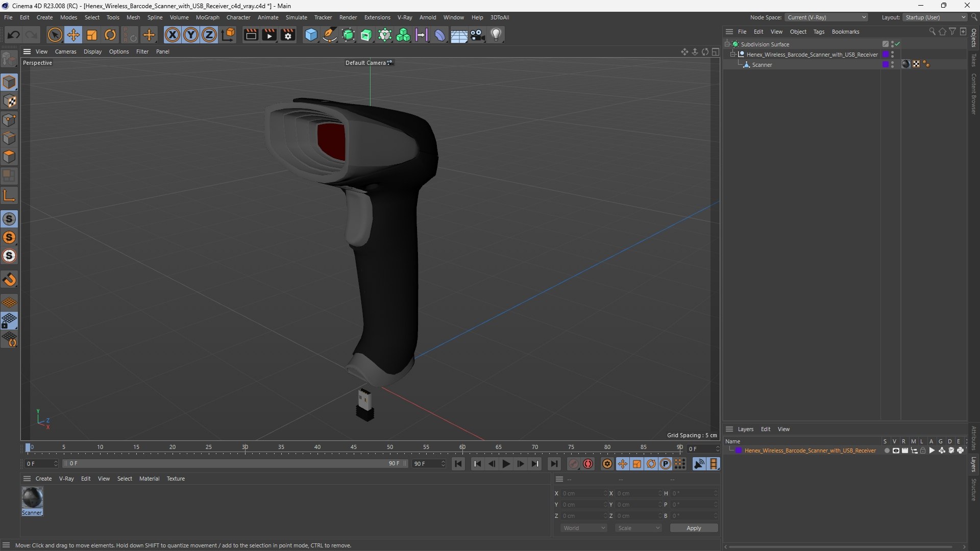Select the Move tool in top toolbar
Screen dimensions: 980x551
click(x=73, y=35)
